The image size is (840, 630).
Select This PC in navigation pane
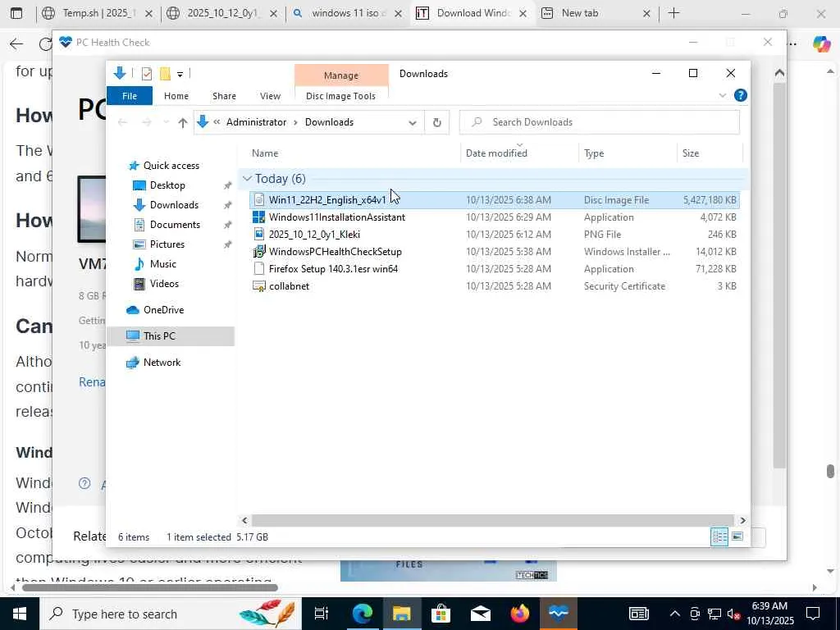pyautogui.click(x=159, y=336)
